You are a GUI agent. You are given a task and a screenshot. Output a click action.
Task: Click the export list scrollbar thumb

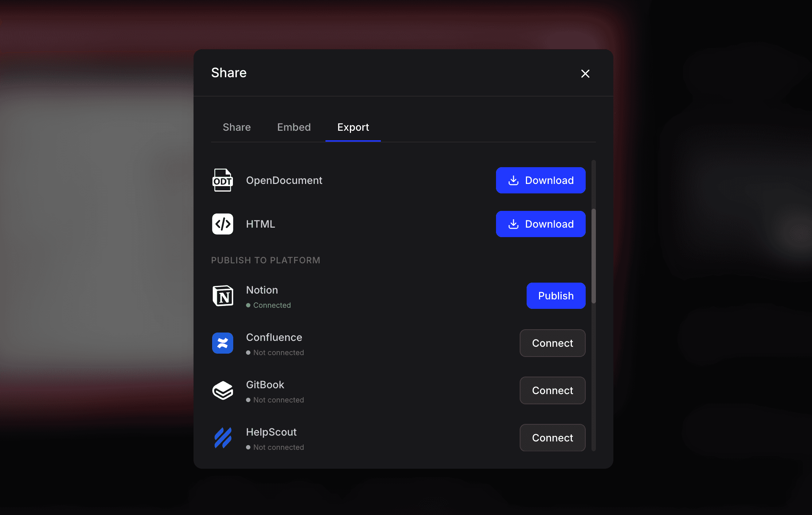point(593,256)
